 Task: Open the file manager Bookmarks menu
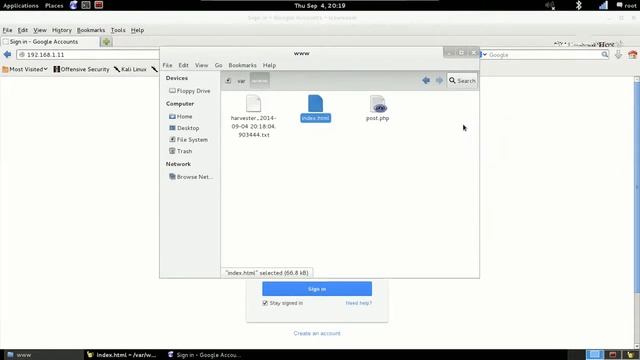(x=242, y=65)
